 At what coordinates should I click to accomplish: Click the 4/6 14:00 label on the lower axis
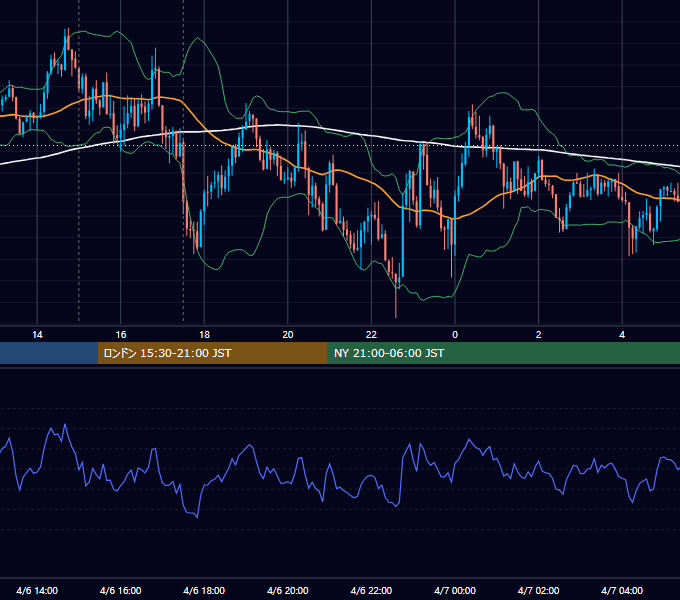(37, 591)
